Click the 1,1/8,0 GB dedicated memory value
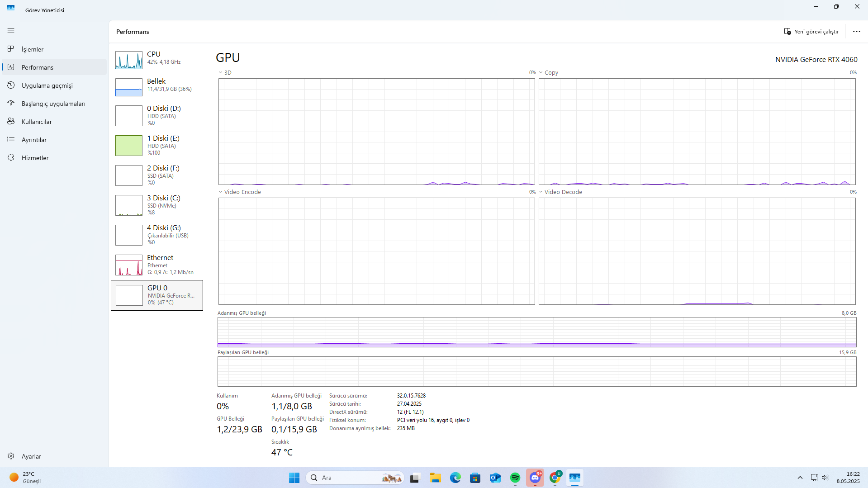This screenshot has width=868, height=488. pyautogui.click(x=292, y=406)
